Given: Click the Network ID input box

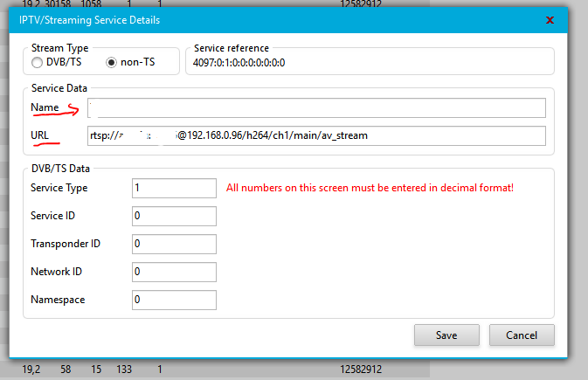Looking at the screenshot, I should coord(174,272).
